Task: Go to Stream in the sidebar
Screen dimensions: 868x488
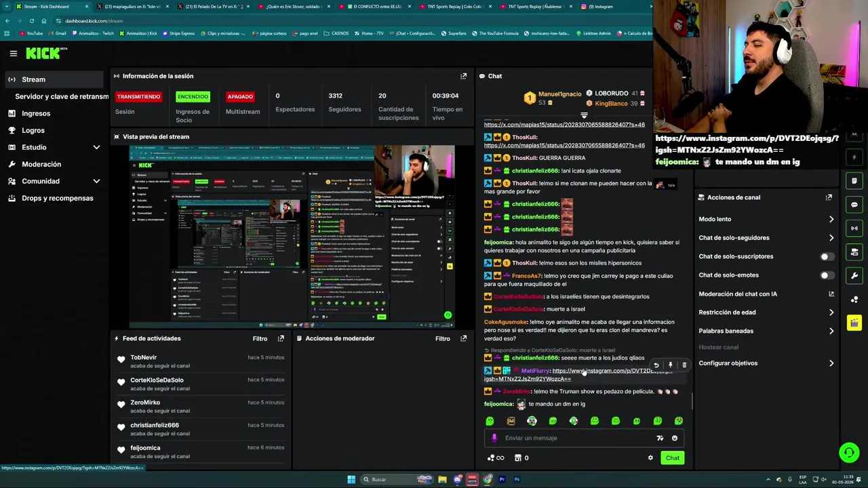Action: [54, 79]
